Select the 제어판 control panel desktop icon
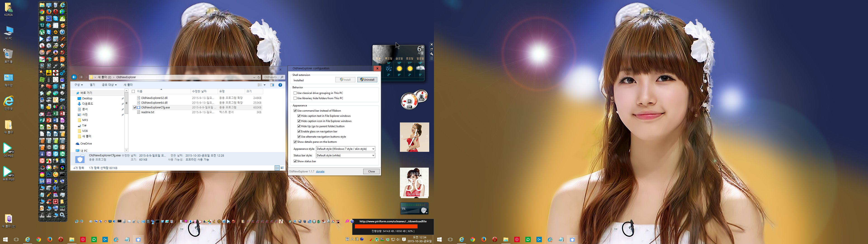The height and width of the screenshot is (244, 868). point(8,80)
